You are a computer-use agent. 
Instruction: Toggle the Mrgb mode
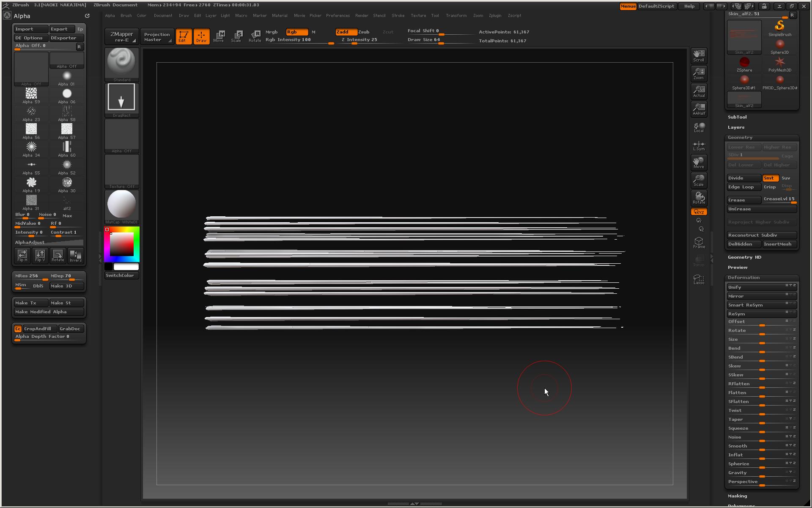pos(272,32)
